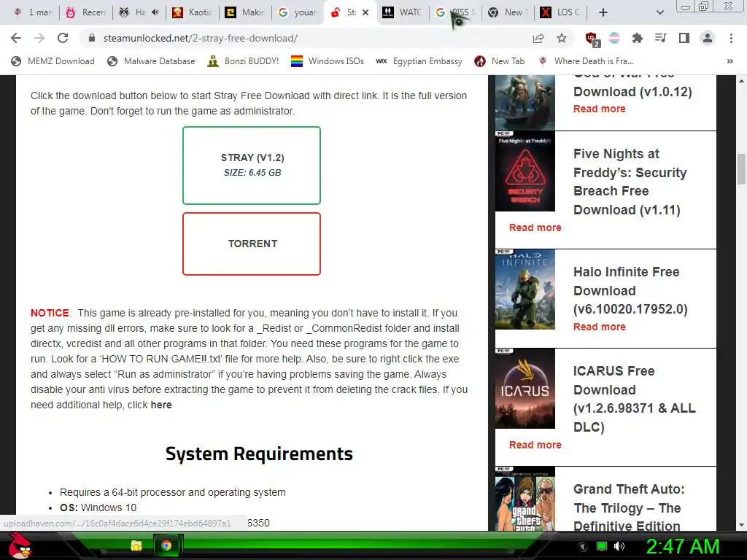747x560 pixels.
Task: Open the MEMZ Download bookmark
Action: 53,61
